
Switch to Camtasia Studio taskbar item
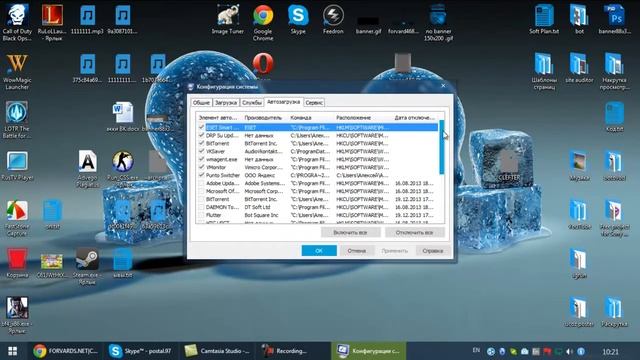(x=216, y=351)
